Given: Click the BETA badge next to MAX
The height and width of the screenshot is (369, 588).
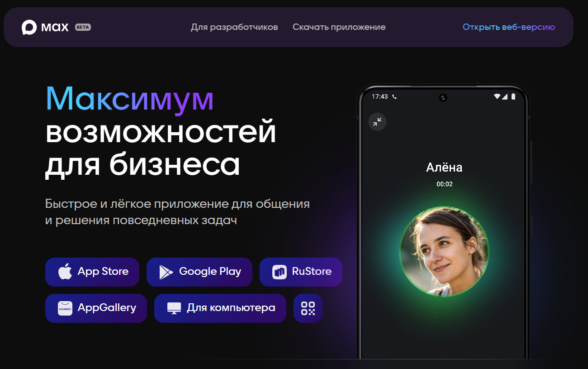Looking at the screenshot, I should [x=83, y=27].
